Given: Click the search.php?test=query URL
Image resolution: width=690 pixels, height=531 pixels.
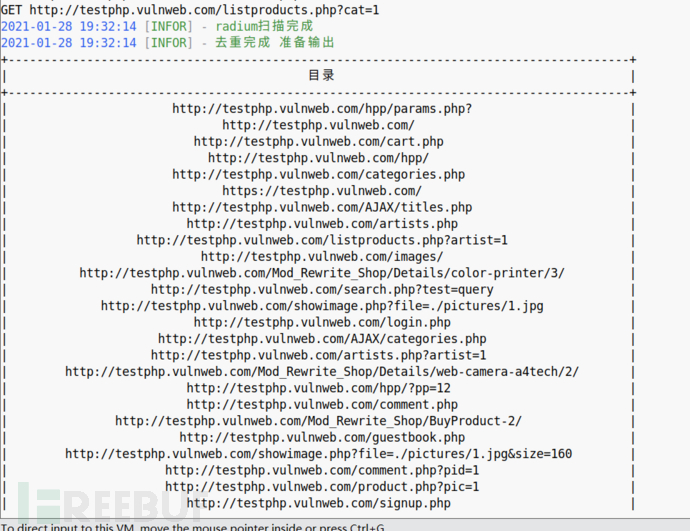Looking at the screenshot, I should tap(322, 289).
